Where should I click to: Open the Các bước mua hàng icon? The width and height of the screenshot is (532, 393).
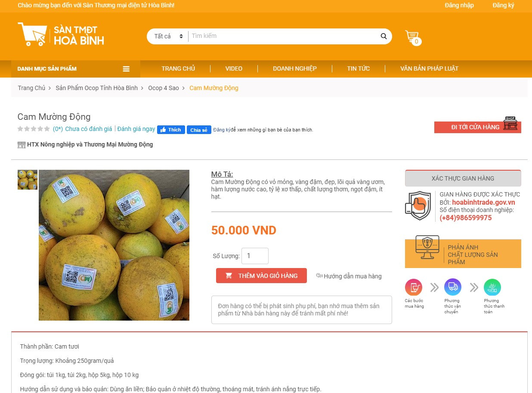[x=413, y=287]
